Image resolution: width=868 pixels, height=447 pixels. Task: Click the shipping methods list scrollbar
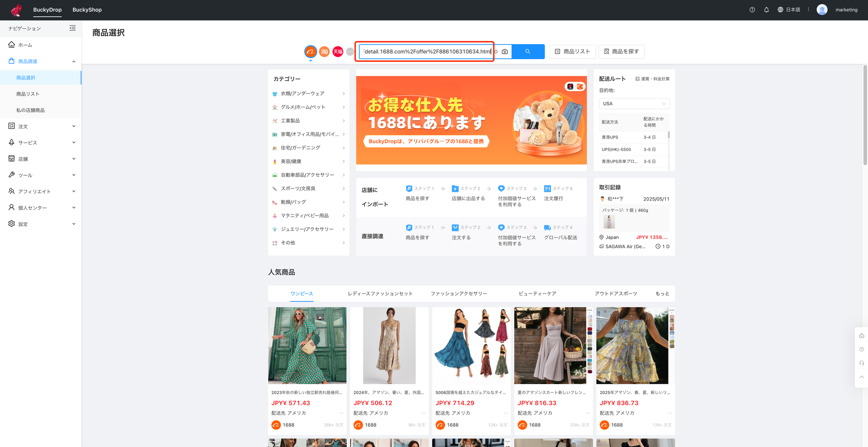pos(669,135)
